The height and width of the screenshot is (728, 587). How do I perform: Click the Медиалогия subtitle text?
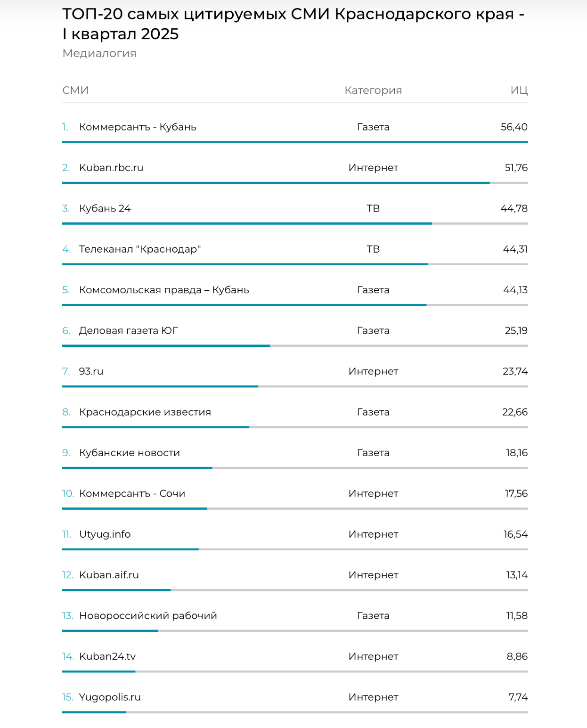[x=99, y=53]
